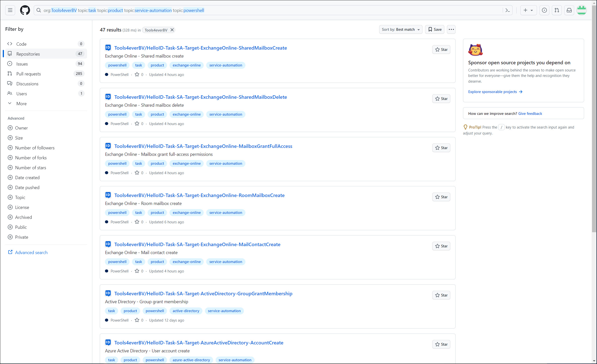Star the AzureActiveDirectory-AccountCreate repository
Screen dimensions: 597x364
coord(441,344)
